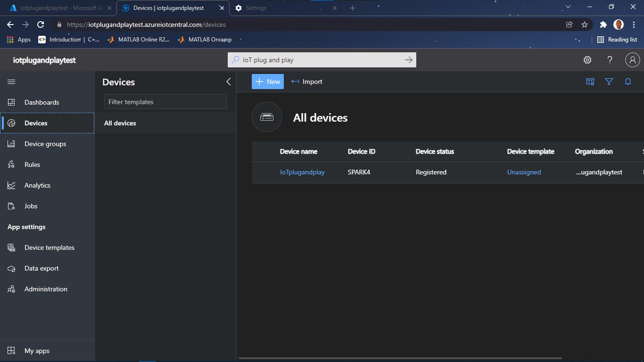Open the Reading list
The image size is (644, 362).
point(617,40)
